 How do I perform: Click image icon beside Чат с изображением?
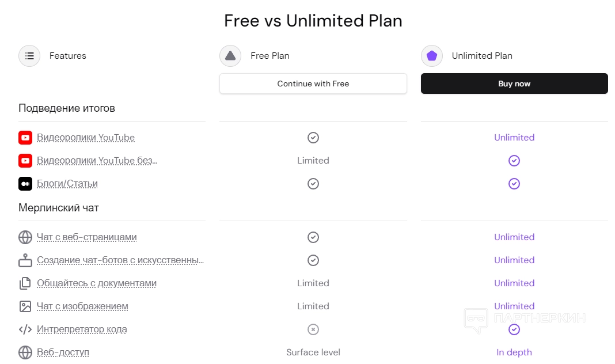[x=25, y=306]
